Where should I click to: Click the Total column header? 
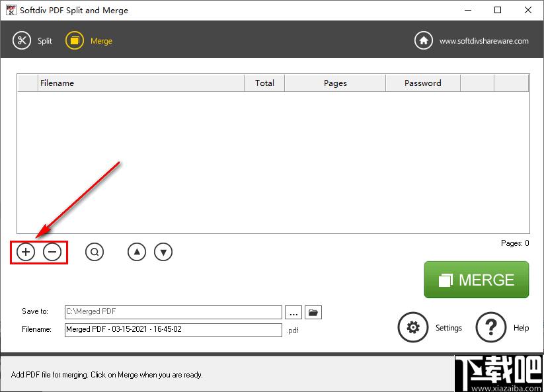point(264,83)
